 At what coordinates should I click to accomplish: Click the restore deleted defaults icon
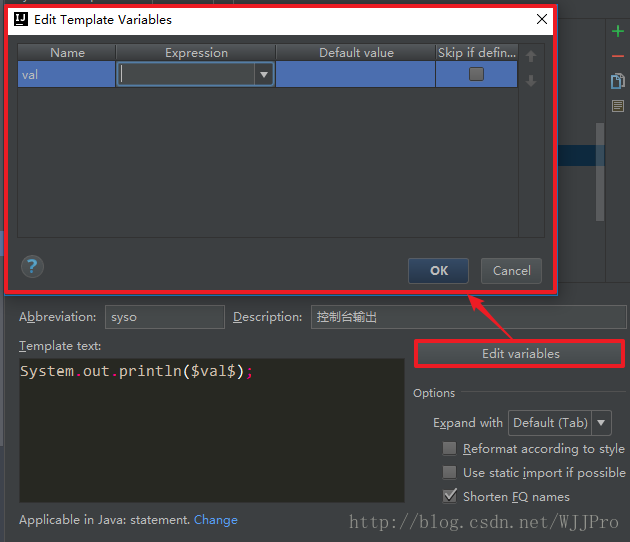(617, 106)
